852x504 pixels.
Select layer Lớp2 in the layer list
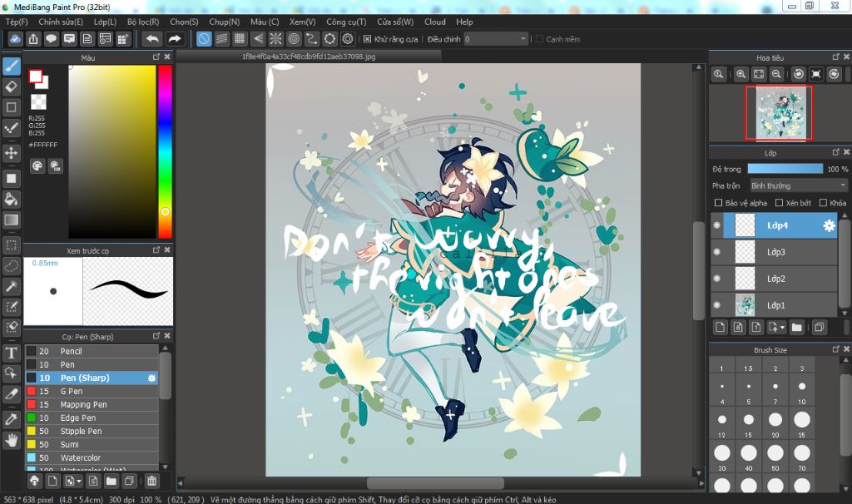tap(774, 279)
